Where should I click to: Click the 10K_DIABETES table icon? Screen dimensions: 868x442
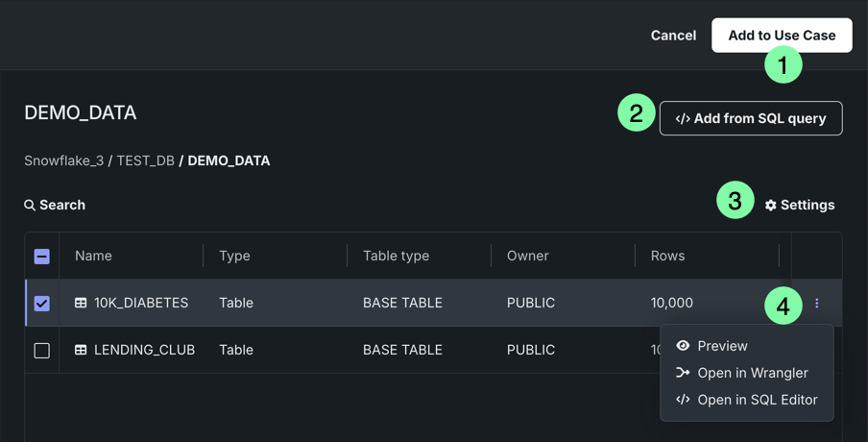pyautogui.click(x=81, y=303)
